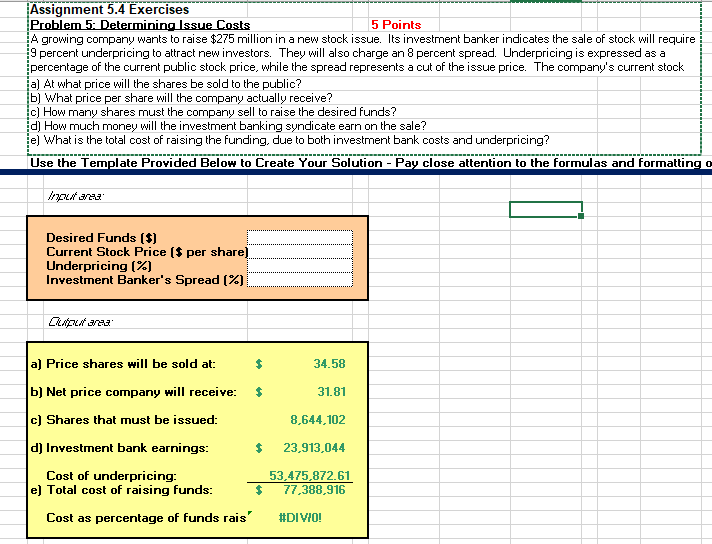Click question 'd) How much money' line
The image size is (712, 544).
[228, 126]
